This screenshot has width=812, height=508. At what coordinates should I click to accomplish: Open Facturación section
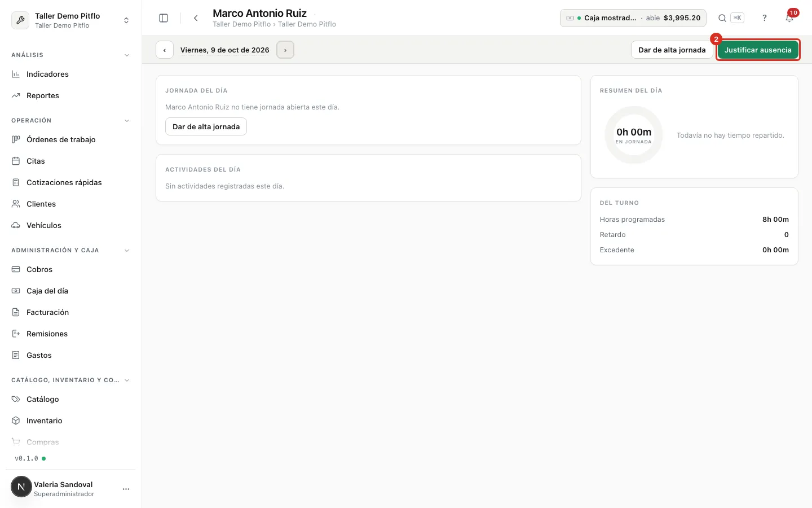70,312
